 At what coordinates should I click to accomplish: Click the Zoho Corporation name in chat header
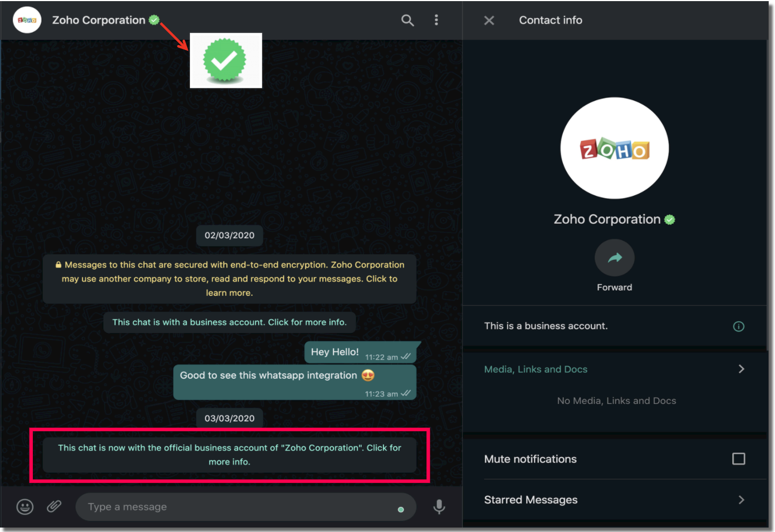[99, 20]
